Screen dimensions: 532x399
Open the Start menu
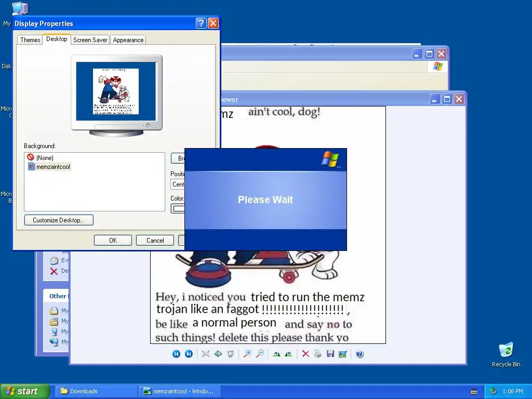24,391
